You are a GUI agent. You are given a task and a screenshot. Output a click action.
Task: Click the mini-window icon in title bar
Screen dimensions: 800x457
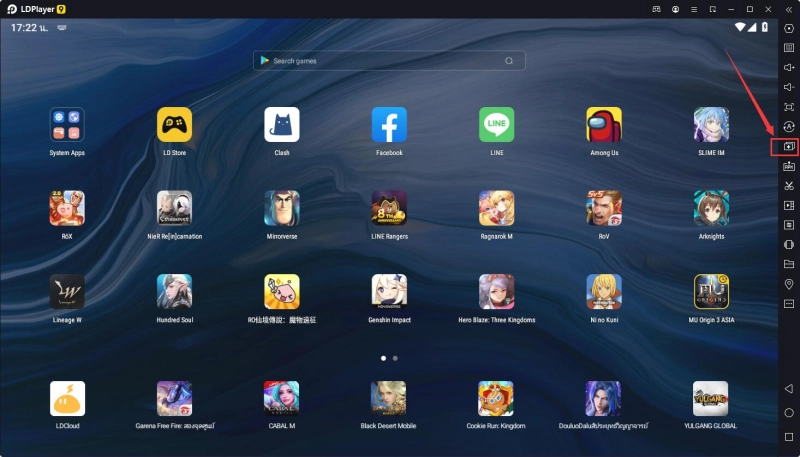coord(713,9)
